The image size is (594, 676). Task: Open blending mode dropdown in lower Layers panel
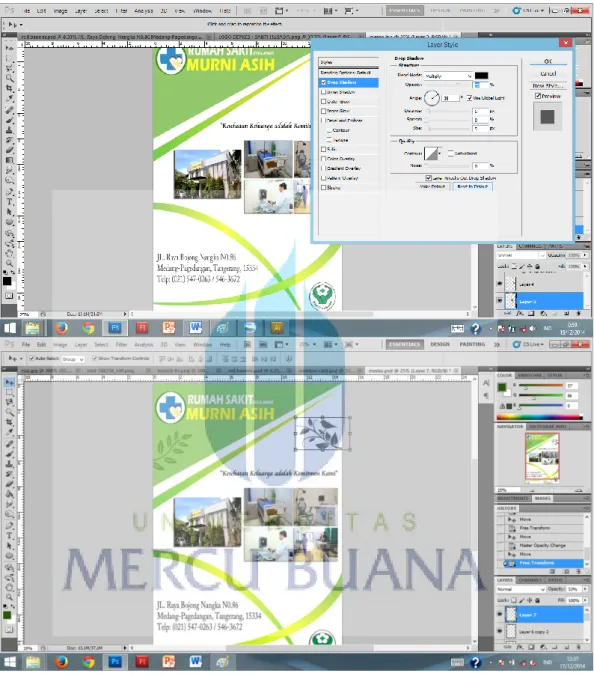(x=520, y=589)
